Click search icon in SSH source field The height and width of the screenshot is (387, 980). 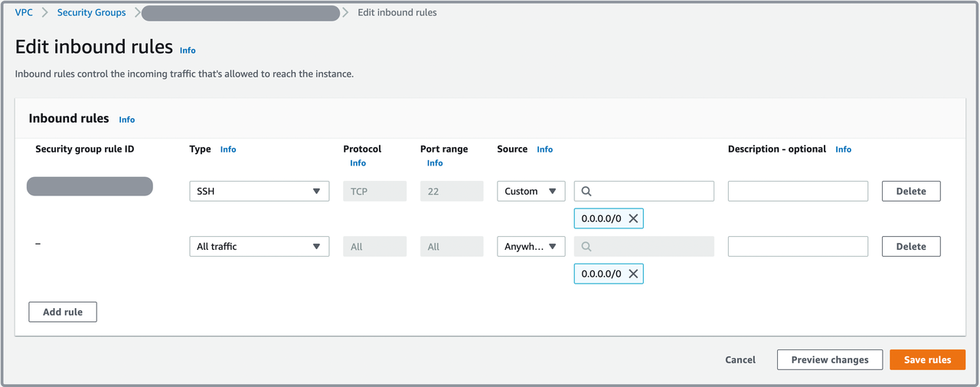(586, 192)
